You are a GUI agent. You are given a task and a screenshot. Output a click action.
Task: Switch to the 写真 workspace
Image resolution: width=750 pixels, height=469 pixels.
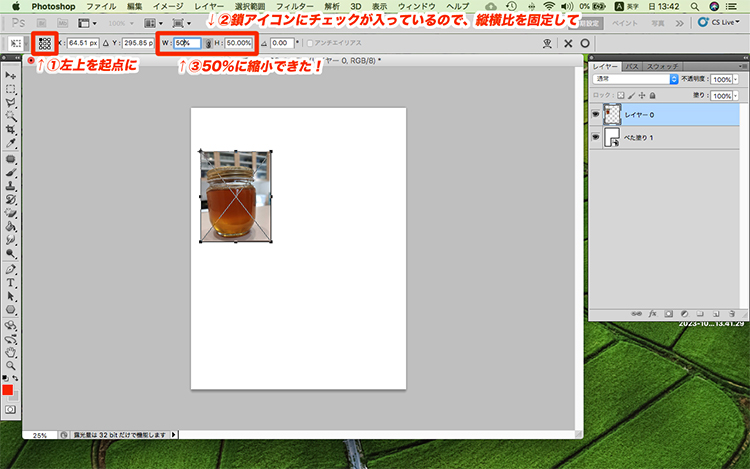[x=658, y=23]
